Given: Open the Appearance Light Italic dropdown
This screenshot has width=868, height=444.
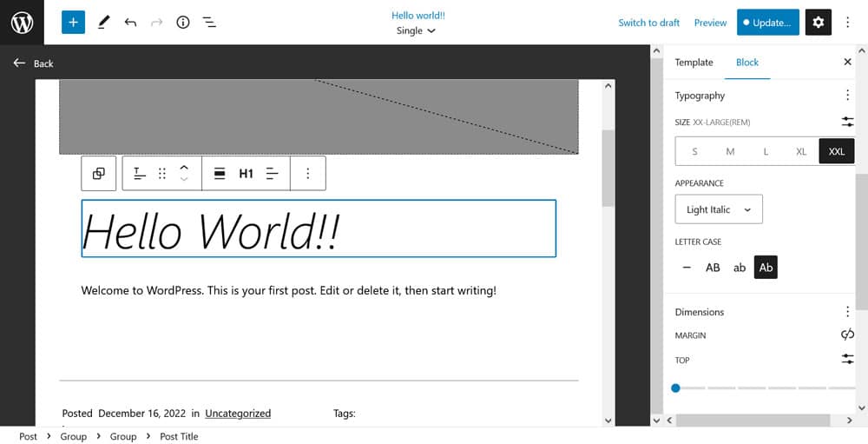Looking at the screenshot, I should point(718,209).
